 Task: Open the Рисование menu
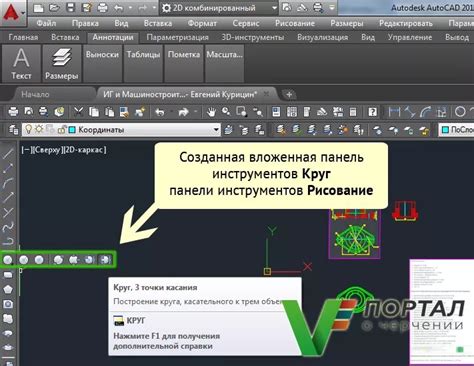point(295,23)
